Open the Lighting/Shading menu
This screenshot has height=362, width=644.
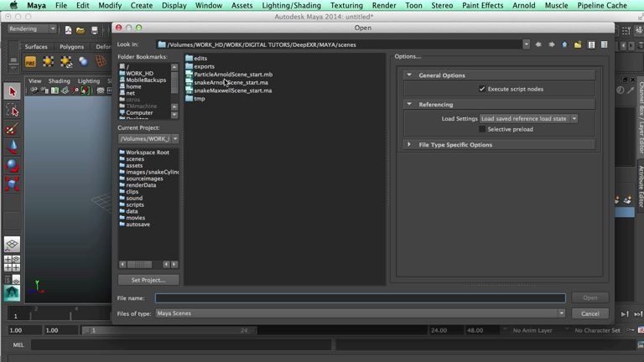tap(291, 5)
